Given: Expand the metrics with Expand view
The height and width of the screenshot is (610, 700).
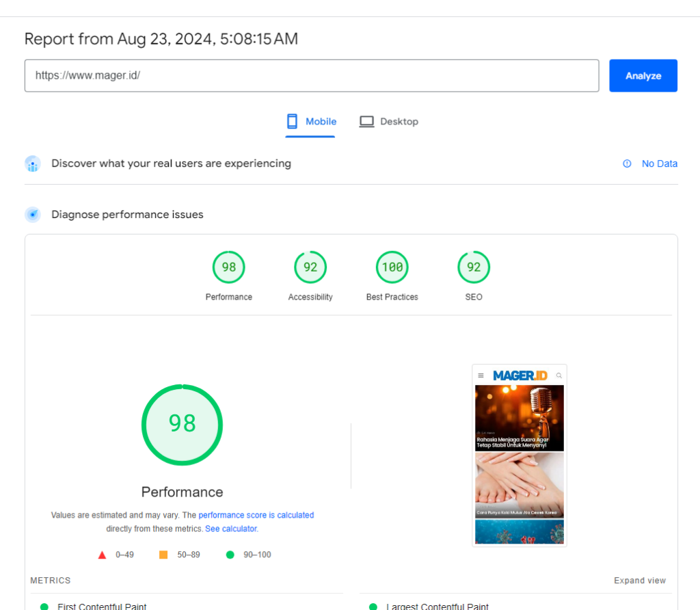Looking at the screenshot, I should coord(639,581).
